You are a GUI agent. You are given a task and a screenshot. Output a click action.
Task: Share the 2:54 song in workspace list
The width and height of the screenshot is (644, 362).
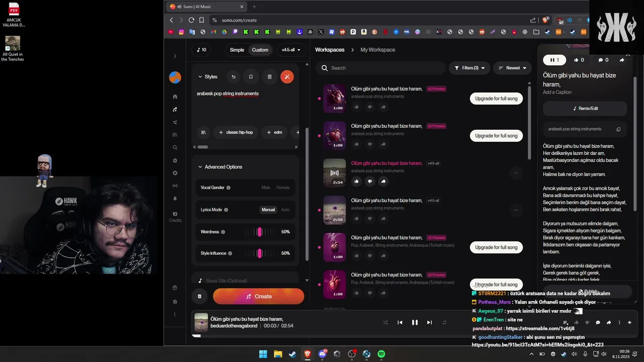(383, 182)
